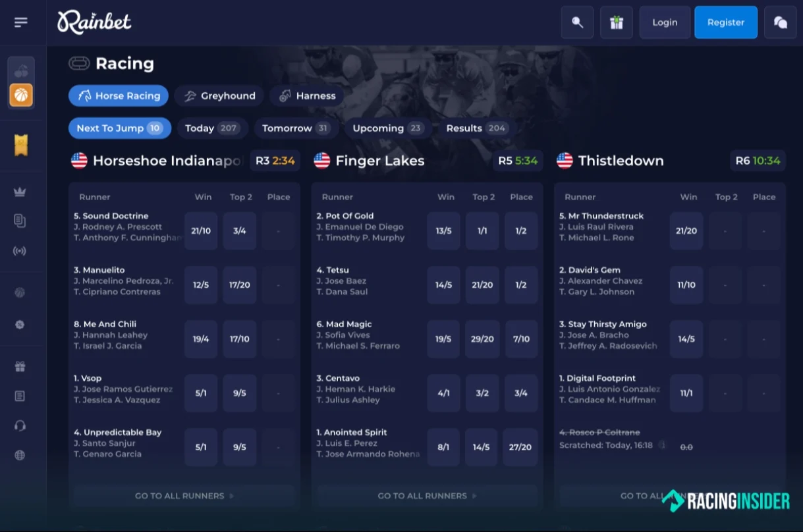Switch racing type to Greyhound
Image resolution: width=803 pixels, height=532 pixels.
click(x=219, y=95)
